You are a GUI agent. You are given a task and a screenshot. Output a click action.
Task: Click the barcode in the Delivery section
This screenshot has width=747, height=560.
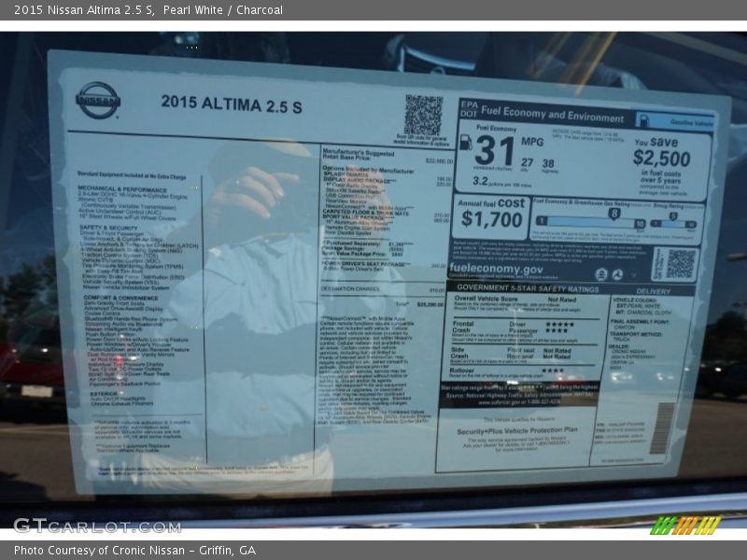(x=663, y=428)
